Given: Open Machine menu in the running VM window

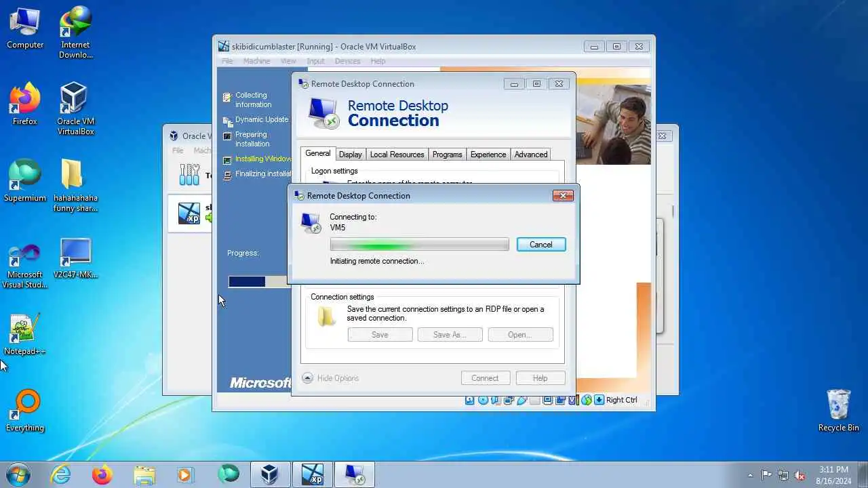Looking at the screenshot, I should 256,61.
